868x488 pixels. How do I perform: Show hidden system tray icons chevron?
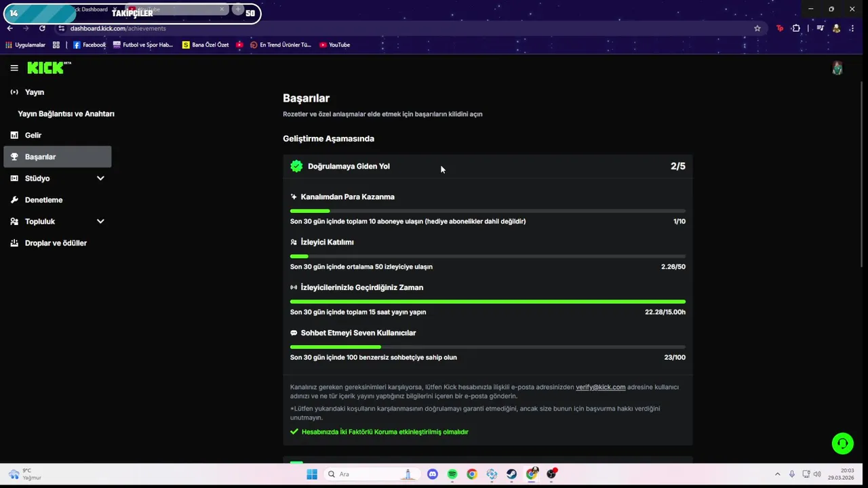coord(776,474)
